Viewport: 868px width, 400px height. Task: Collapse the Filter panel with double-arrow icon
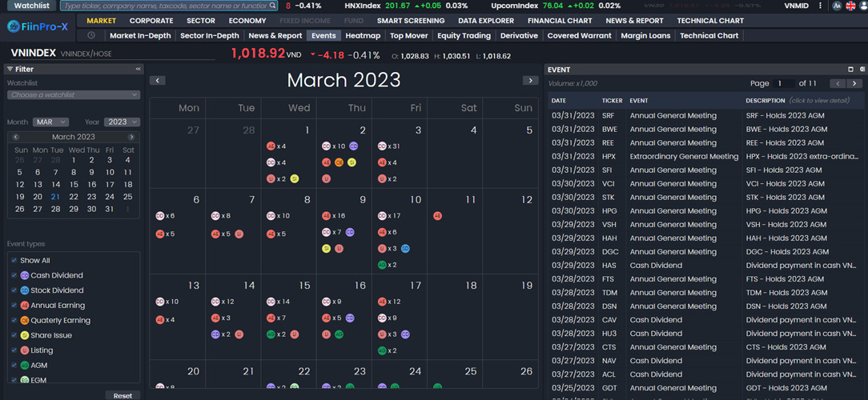tap(138, 70)
